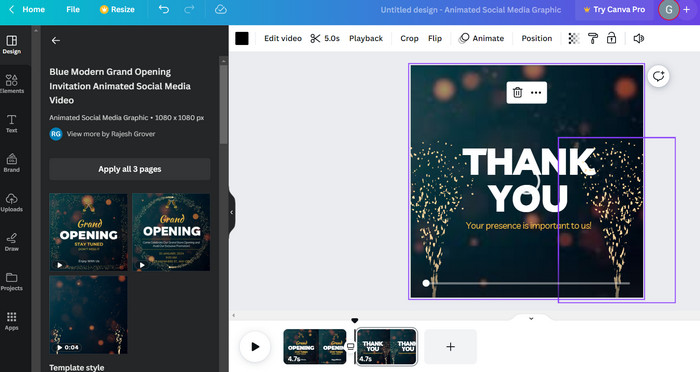Open the Uploads panel

click(x=12, y=202)
